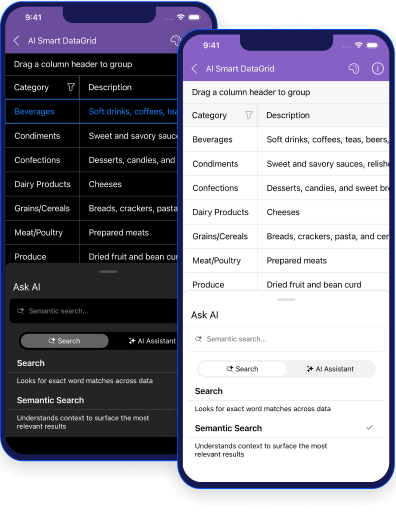Select 'Dried fruit and bean curd' on light phone

click(x=323, y=283)
